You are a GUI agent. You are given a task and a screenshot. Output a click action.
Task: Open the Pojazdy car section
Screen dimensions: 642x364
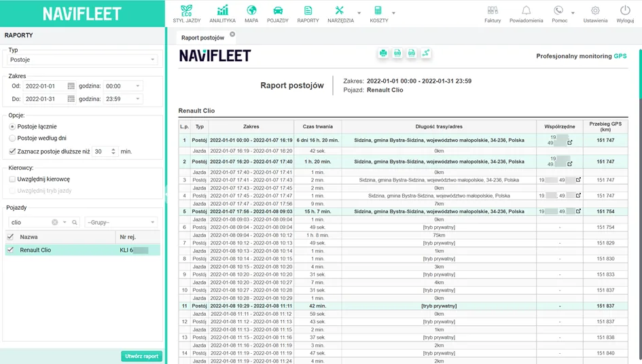coord(278,14)
